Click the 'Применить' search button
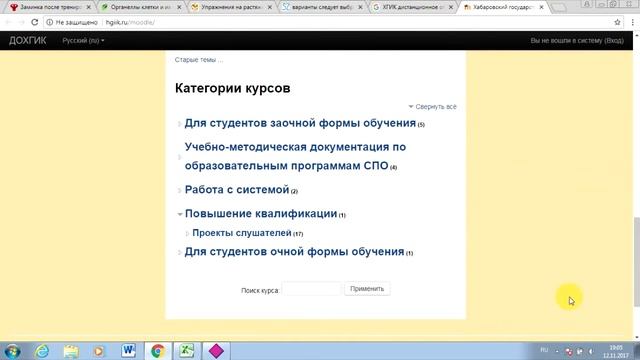 coord(367,289)
